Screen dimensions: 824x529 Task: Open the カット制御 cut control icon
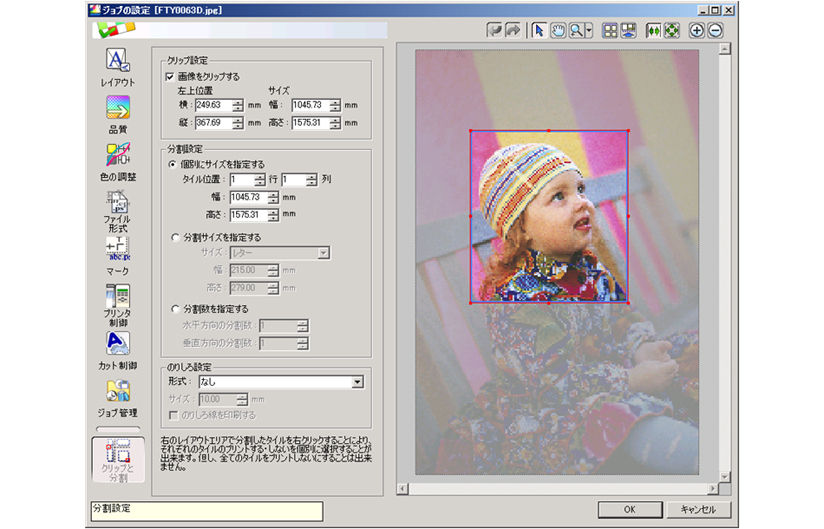point(117,345)
